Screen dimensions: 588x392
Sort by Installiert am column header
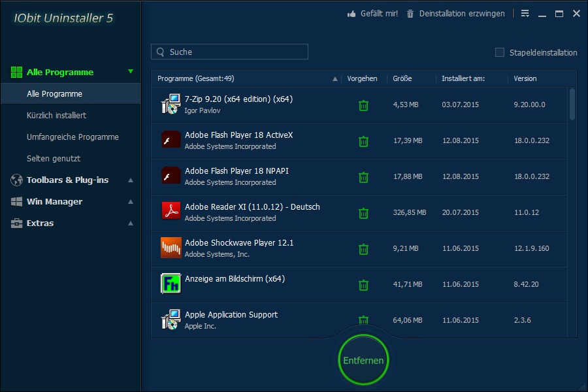[463, 78]
